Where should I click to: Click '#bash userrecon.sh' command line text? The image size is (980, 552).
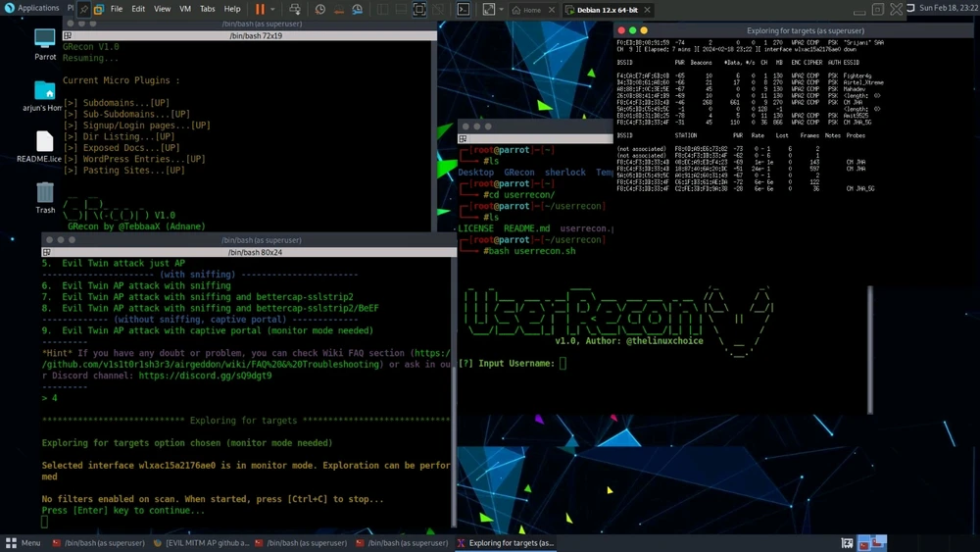(x=529, y=251)
